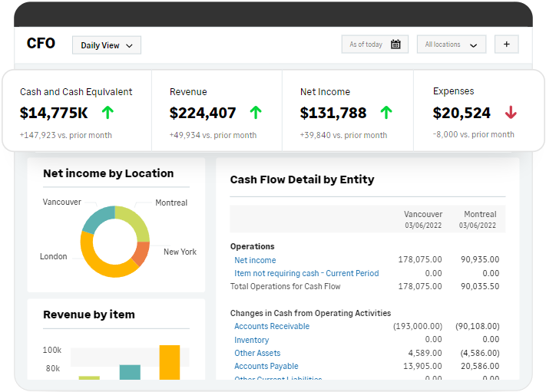Select the teal Vancouver donut segment
This screenshot has height=392, width=546.
98,219
